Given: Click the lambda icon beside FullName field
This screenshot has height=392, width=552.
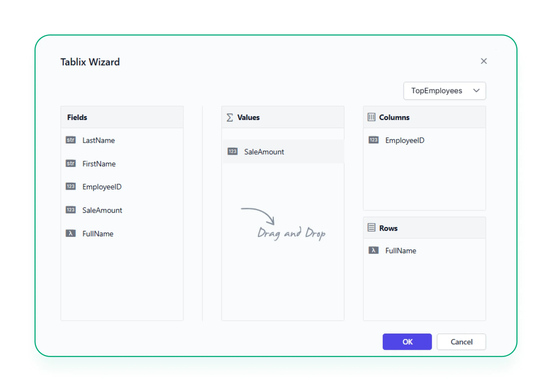Looking at the screenshot, I should tap(71, 233).
